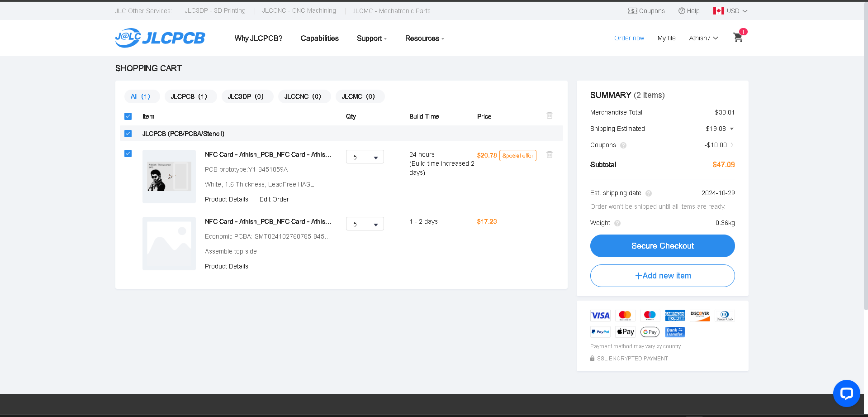Viewport: 868px width, 417px height.
Task: Click the Visa payment icon
Action: (x=600, y=316)
